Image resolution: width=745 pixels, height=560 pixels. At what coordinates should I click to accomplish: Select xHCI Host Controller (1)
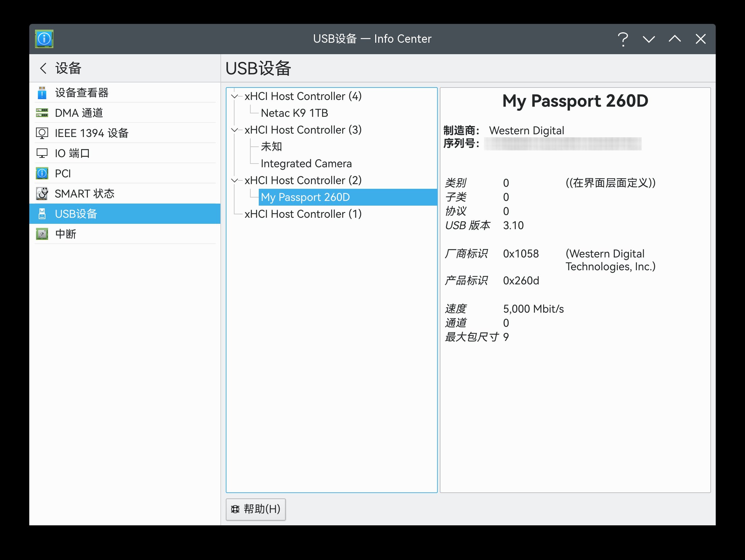tap(303, 214)
